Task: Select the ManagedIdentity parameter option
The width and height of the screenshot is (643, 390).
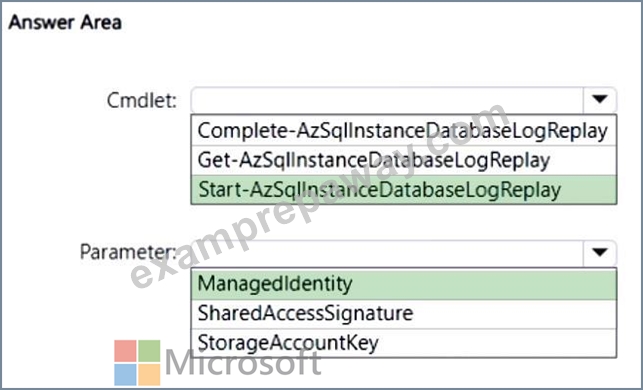Action: coord(404,284)
